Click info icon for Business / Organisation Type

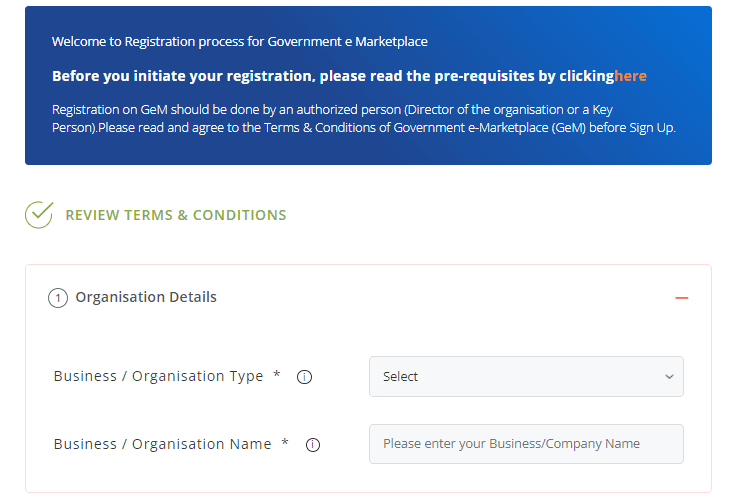(305, 377)
